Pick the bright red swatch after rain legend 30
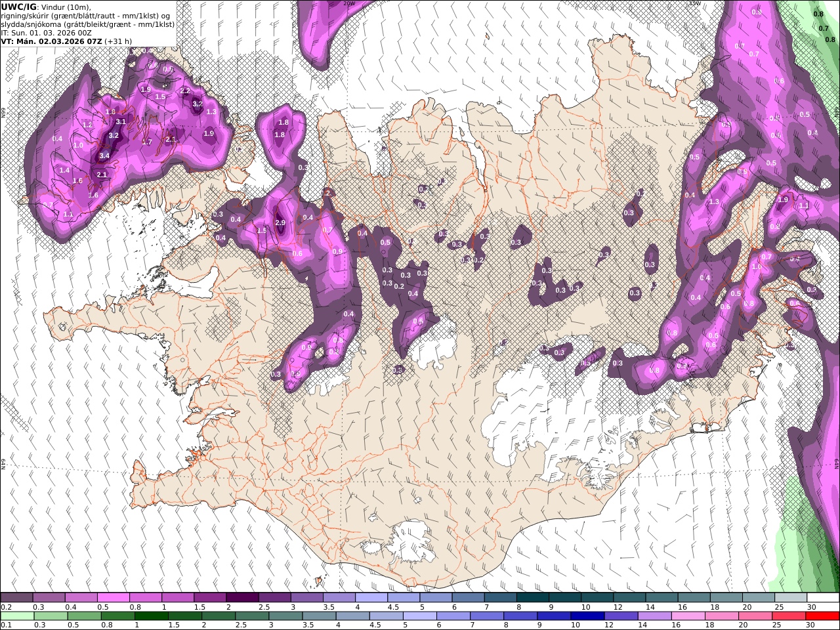Image resolution: width=840 pixels, height=630 pixels. click(x=822, y=616)
